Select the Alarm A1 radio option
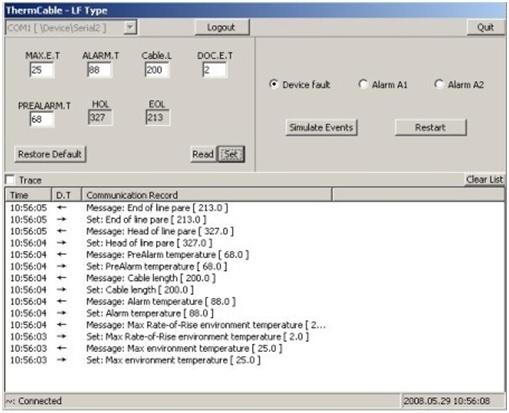This screenshot has width=509, height=413. pyautogui.click(x=383, y=85)
